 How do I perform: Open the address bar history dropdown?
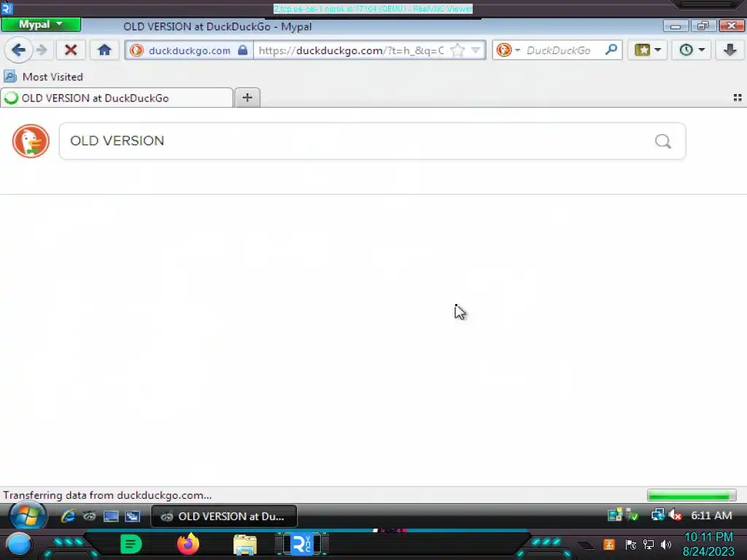pyautogui.click(x=476, y=50)
